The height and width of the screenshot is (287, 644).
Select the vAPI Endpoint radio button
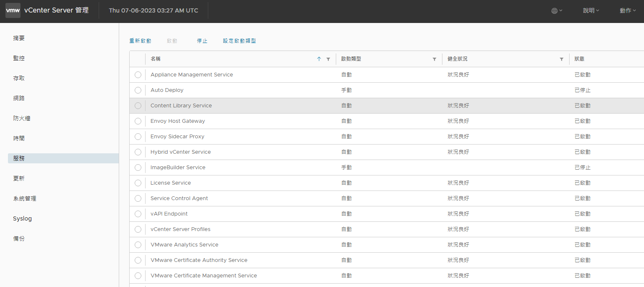point(138,214)
